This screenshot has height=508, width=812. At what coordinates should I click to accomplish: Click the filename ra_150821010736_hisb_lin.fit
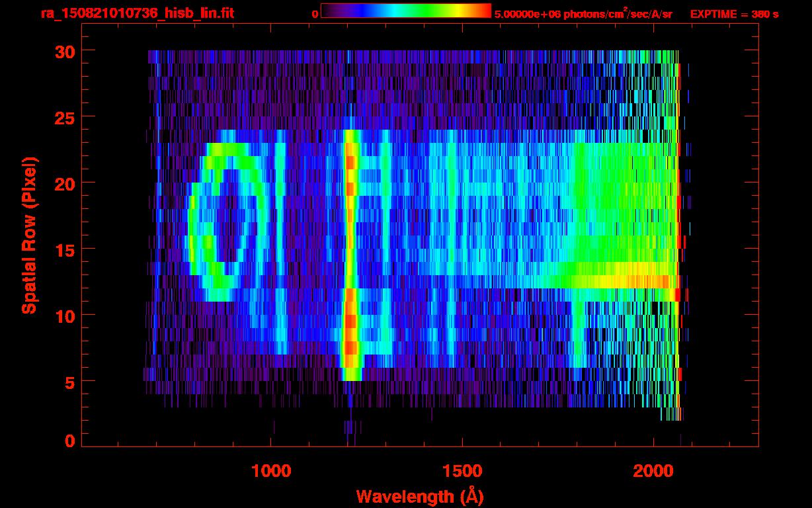[x=137, y=13]
